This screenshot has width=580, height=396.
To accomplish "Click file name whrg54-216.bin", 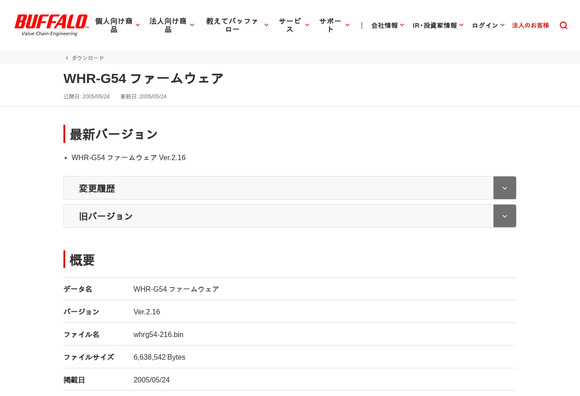I will click(x=158, y=335).
